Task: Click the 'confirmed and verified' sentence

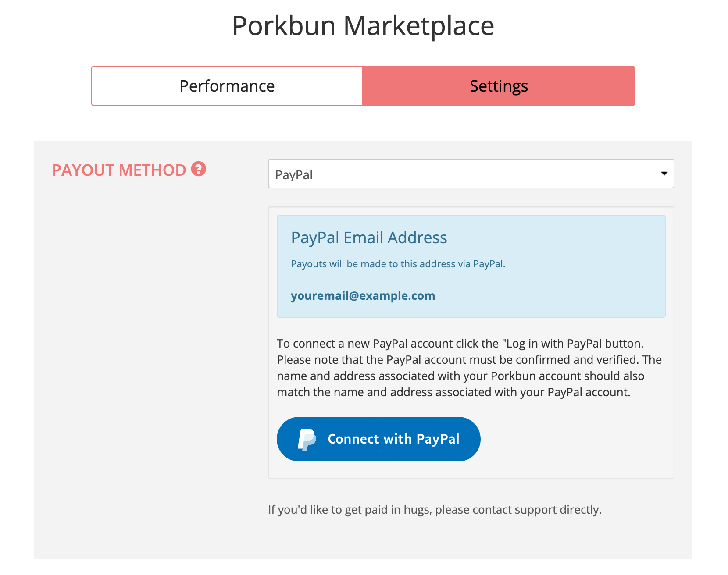Action: [x=459, y=360]
